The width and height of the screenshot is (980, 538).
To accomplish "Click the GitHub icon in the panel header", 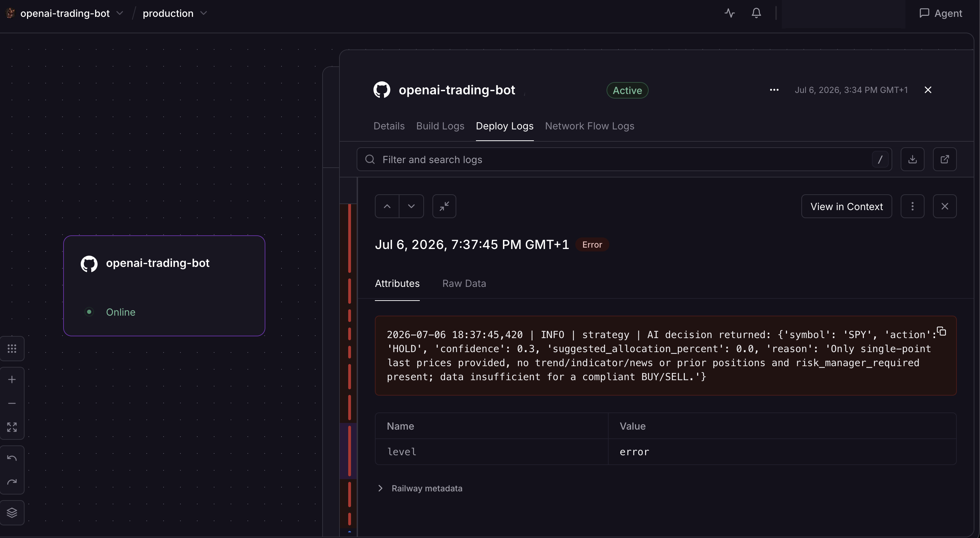I will pos(382,90).
